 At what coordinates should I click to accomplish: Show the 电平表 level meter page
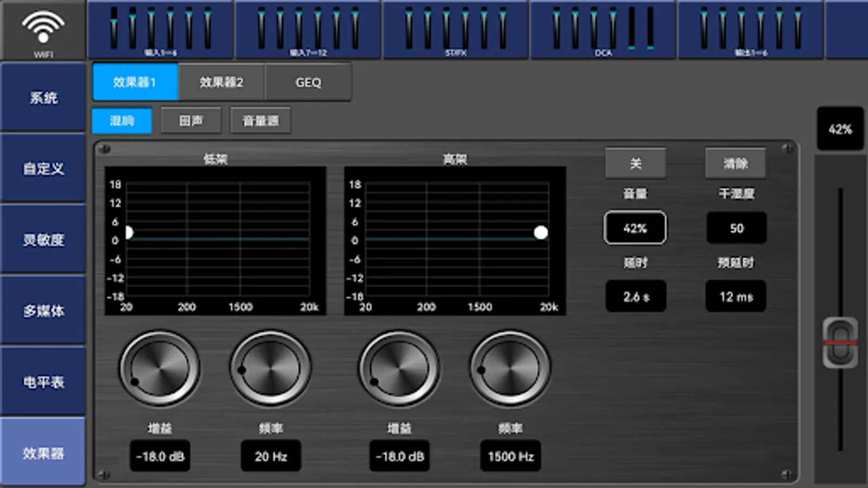coord(43,382)
